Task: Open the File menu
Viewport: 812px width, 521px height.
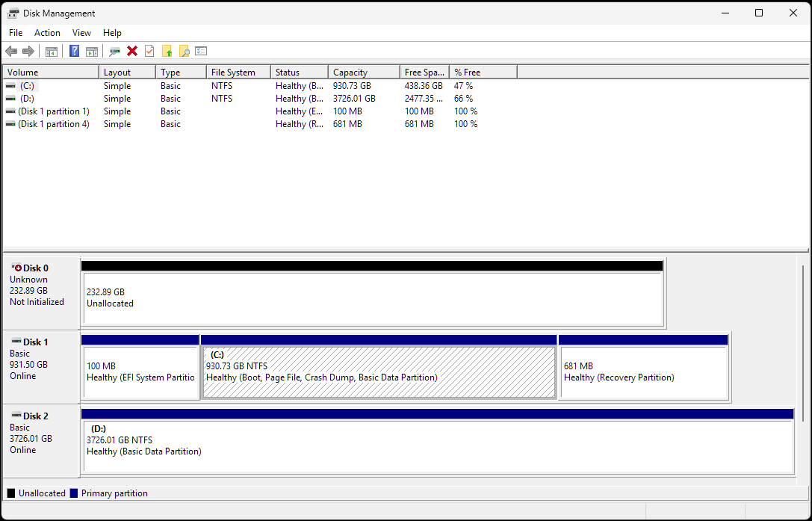Action: 16,33
